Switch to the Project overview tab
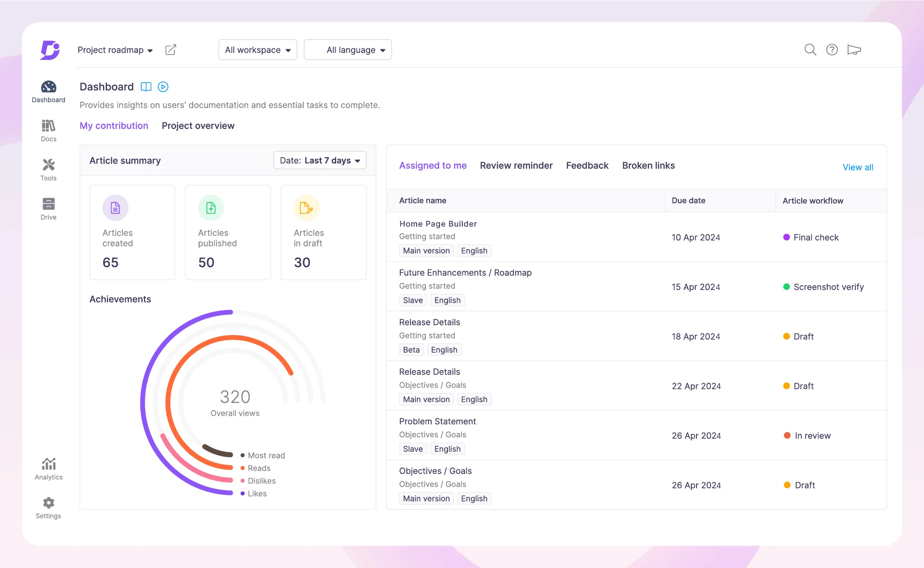This screenshot has width=924, height=568. pos(198,125)
